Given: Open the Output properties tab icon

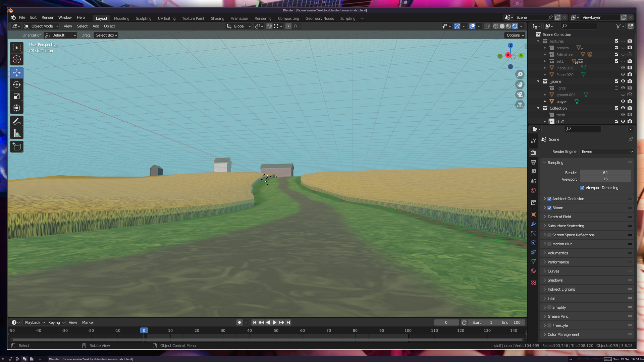Looking at the screenshot, I should [533, 162].
